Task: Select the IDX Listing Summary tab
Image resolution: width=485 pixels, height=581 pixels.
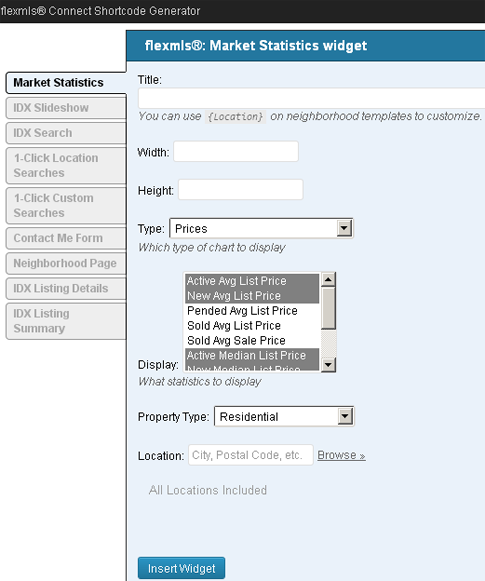Action: [66, 321]
